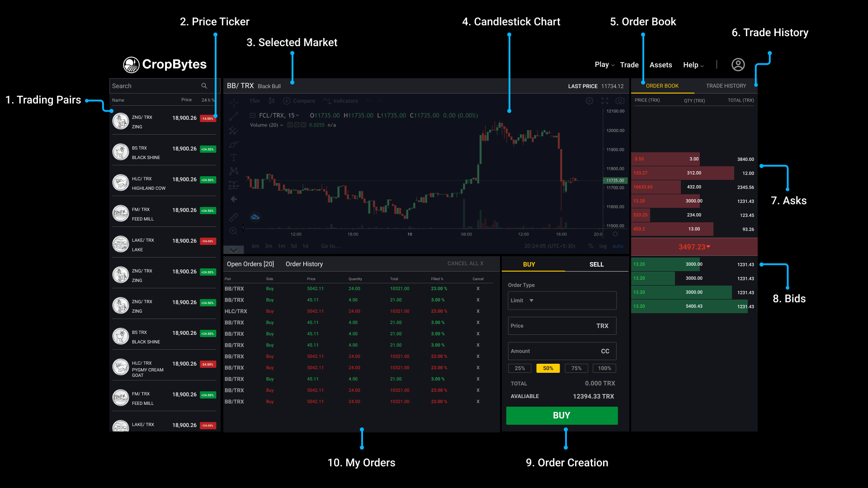
Task: Select the ruler measure tool
Action: tap(233, 217)
